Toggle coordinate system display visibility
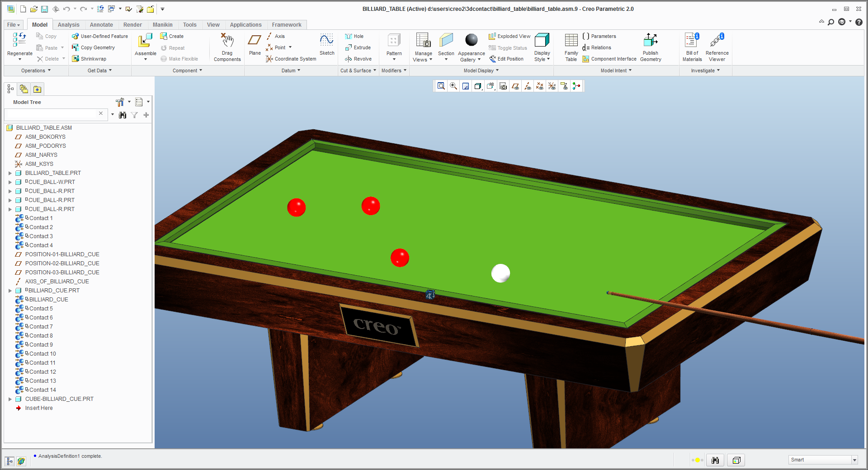868x470 pixels. (552, 86)
